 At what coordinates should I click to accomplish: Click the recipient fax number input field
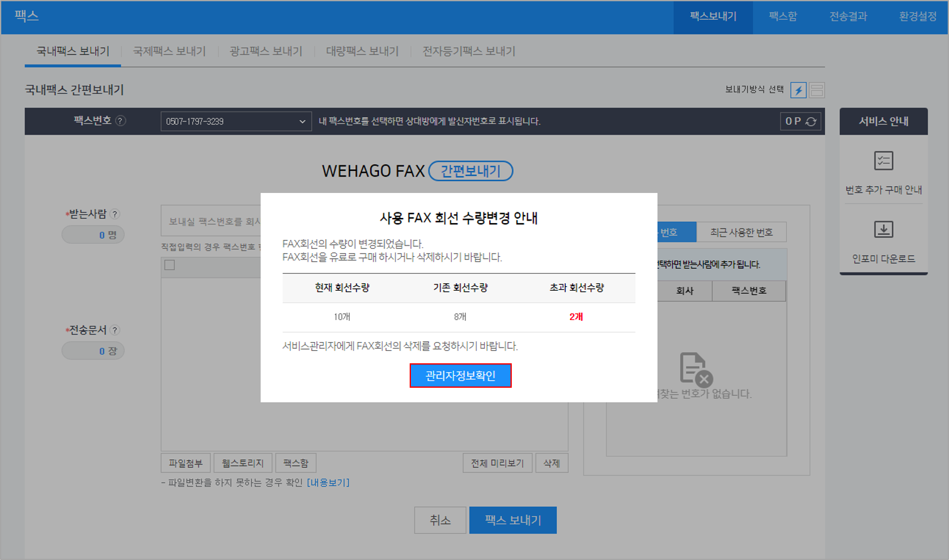[211, 221]
